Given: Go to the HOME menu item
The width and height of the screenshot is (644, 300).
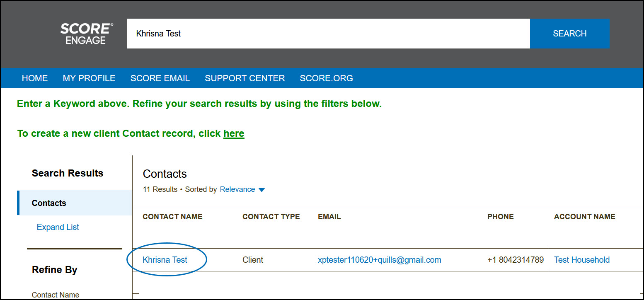Looking at the screenshot, I should [35, 78].
